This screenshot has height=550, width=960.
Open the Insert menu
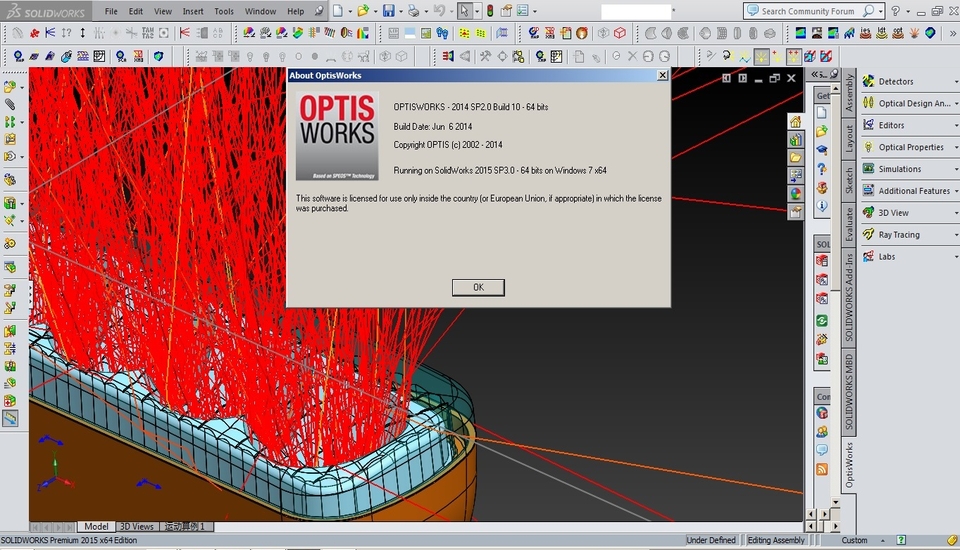pos(193,11)
